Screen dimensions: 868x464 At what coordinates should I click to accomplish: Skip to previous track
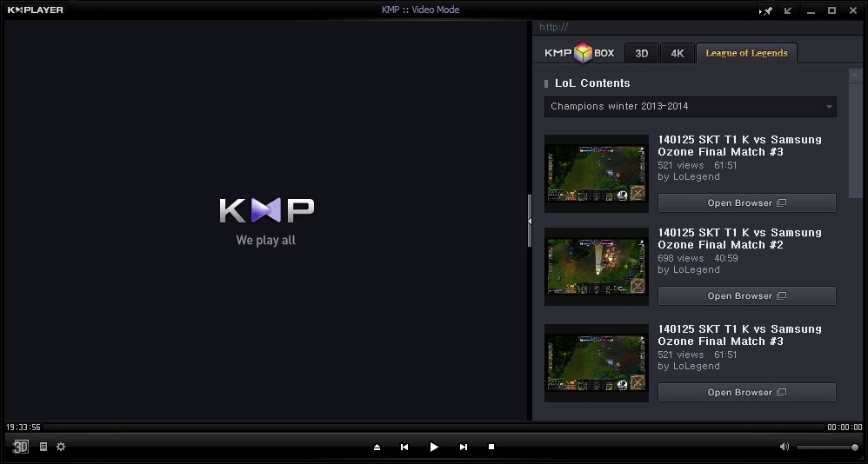coord(404,447)
